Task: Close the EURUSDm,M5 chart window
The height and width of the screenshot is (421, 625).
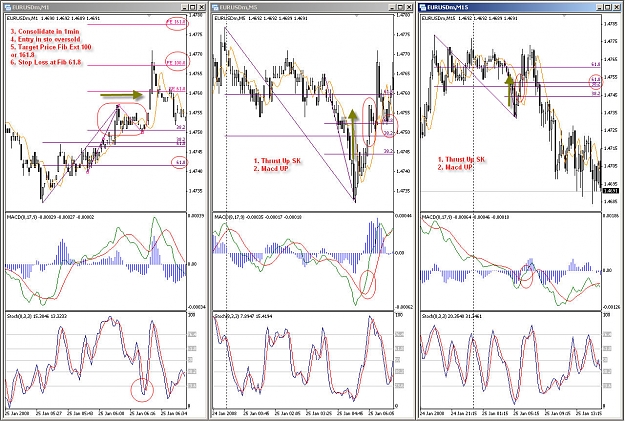Action: point(409,7)
